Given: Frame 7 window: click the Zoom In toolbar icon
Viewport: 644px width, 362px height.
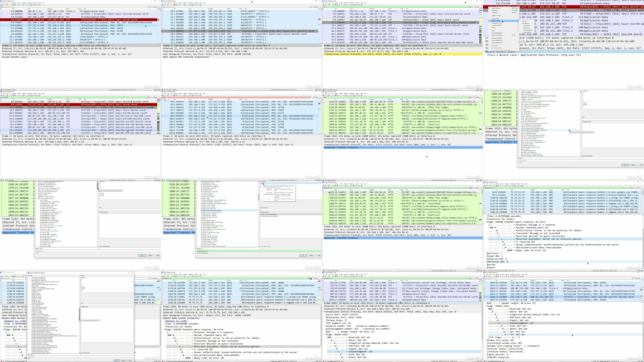Looking at the screenshot, I should tap(195, 5).
